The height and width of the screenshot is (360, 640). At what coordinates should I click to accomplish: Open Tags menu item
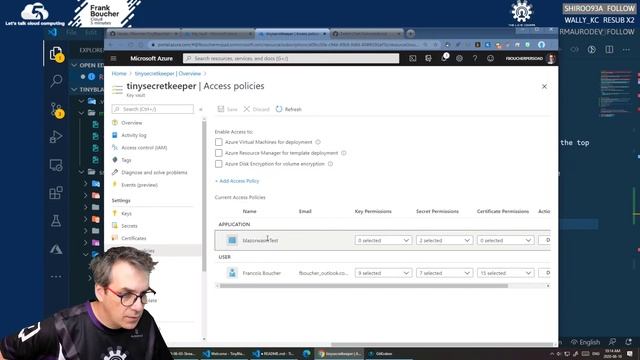[x=126, y=160]
